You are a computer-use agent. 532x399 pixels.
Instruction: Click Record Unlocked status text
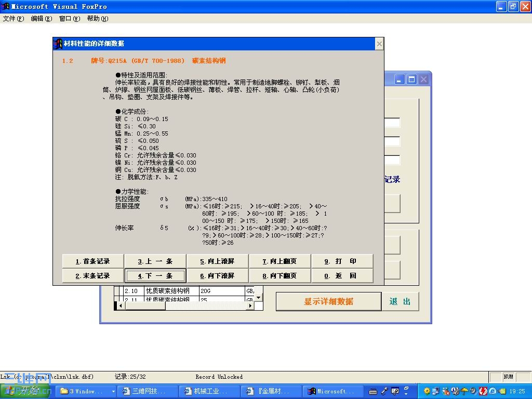(x=219, y=377)
